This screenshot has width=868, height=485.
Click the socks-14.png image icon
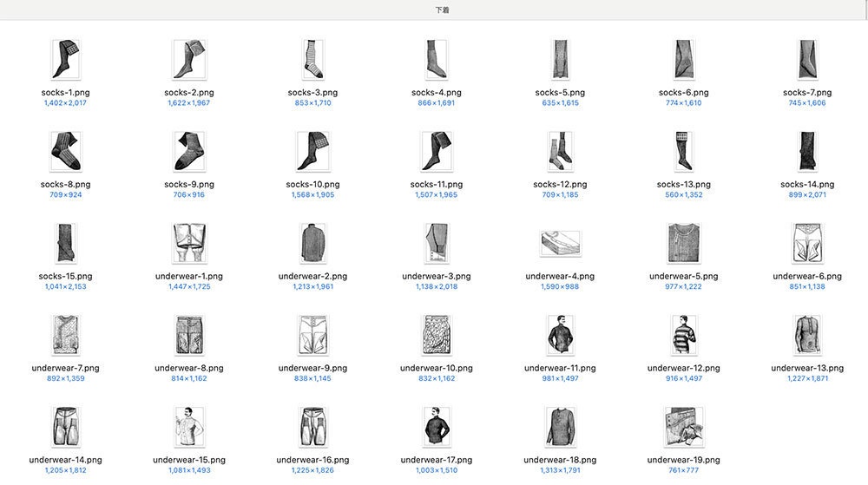point(807,151)
